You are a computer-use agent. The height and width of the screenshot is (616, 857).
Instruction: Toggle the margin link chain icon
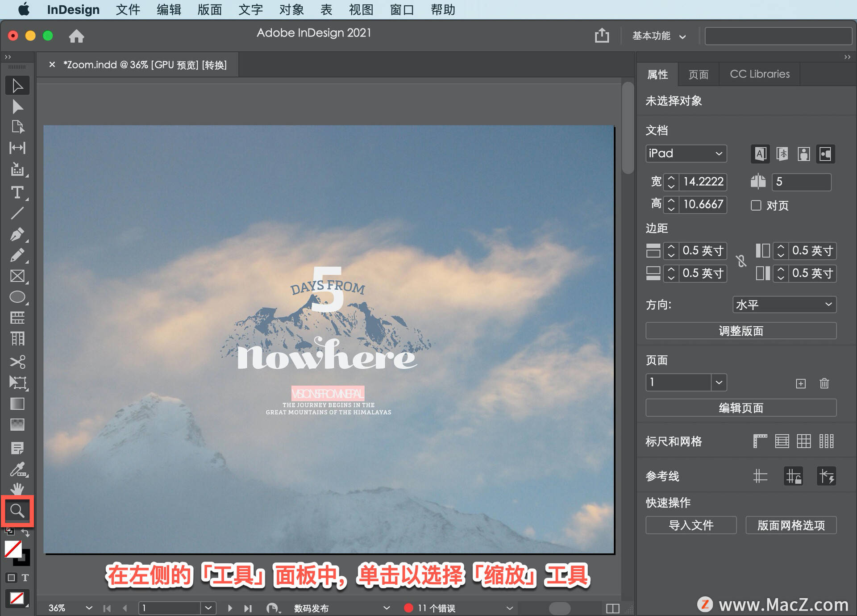[741, 261]
